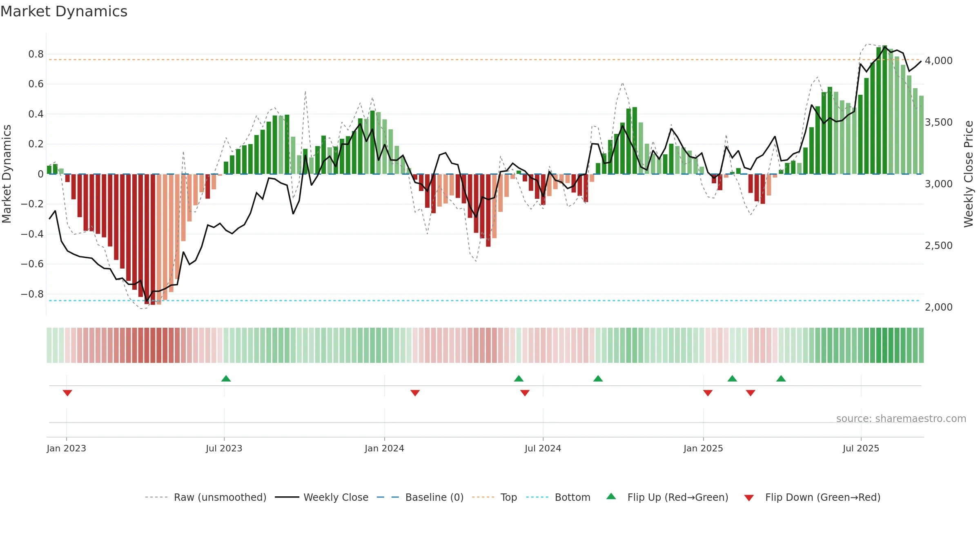Click the 0 left axis tick label
Screen dimensions: 980x551
pos(40,174)
